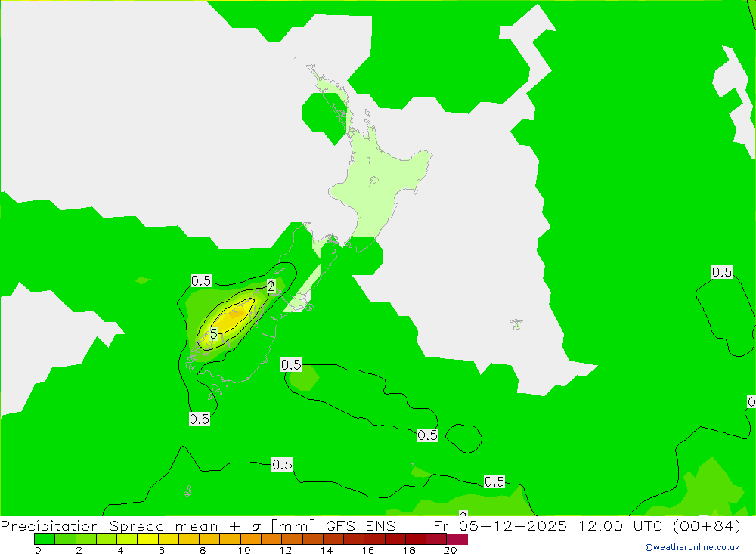Click the '12:00 UTC' time text
The height and width of the screenshot is (554, 756).
622,525
